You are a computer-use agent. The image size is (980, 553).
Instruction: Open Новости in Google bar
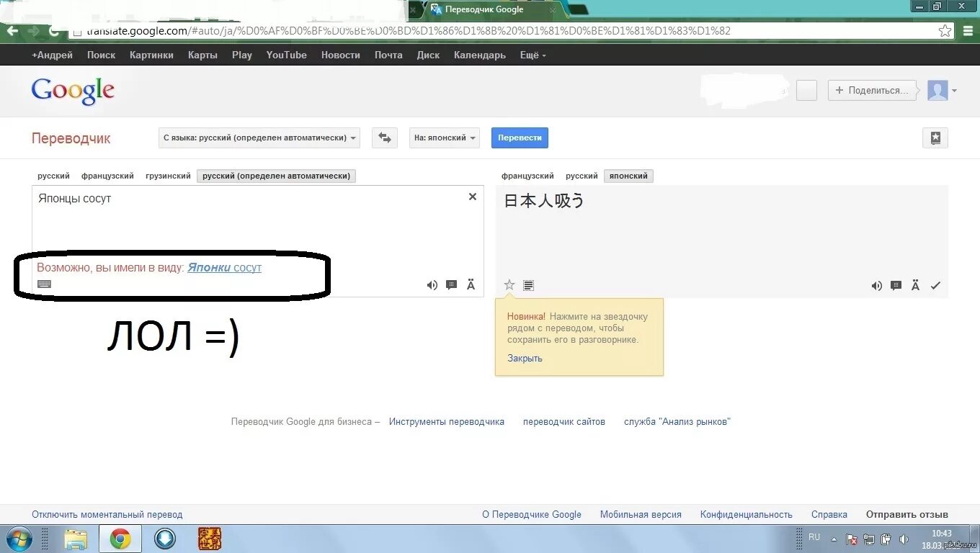340,55
